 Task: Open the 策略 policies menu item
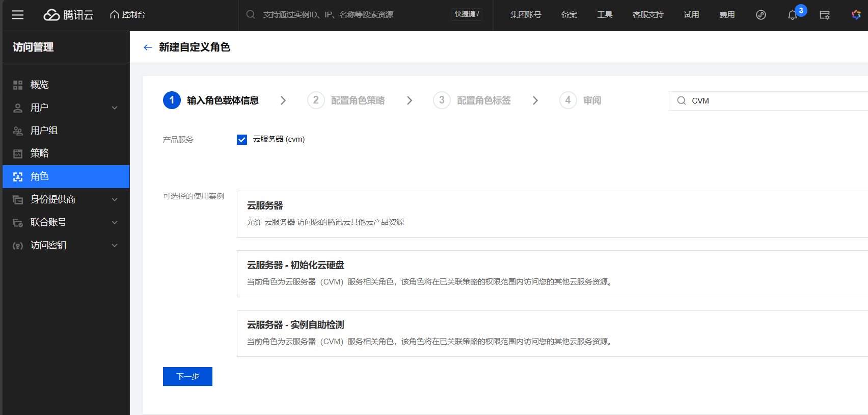pyautogui.click(x=40, y=153)
